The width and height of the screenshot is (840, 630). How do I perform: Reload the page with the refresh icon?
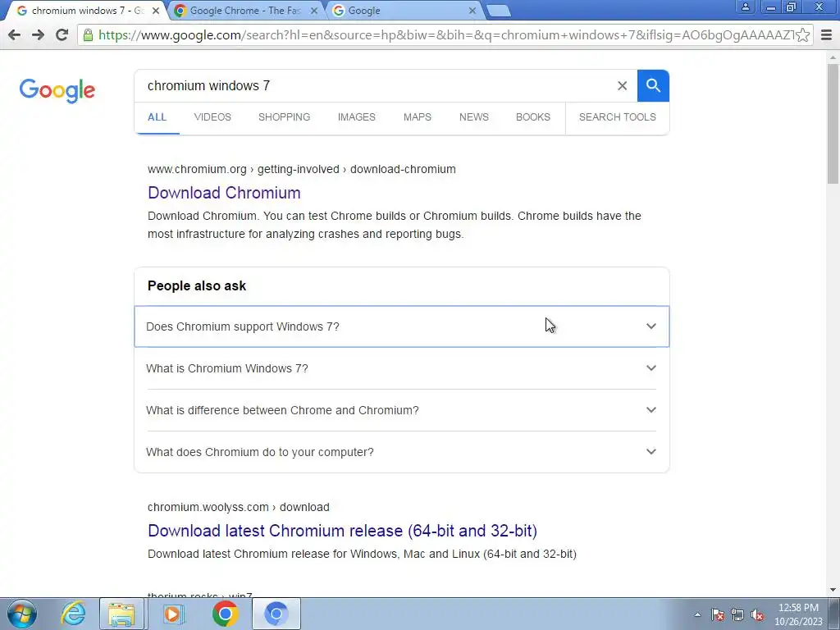pos(62,34)
